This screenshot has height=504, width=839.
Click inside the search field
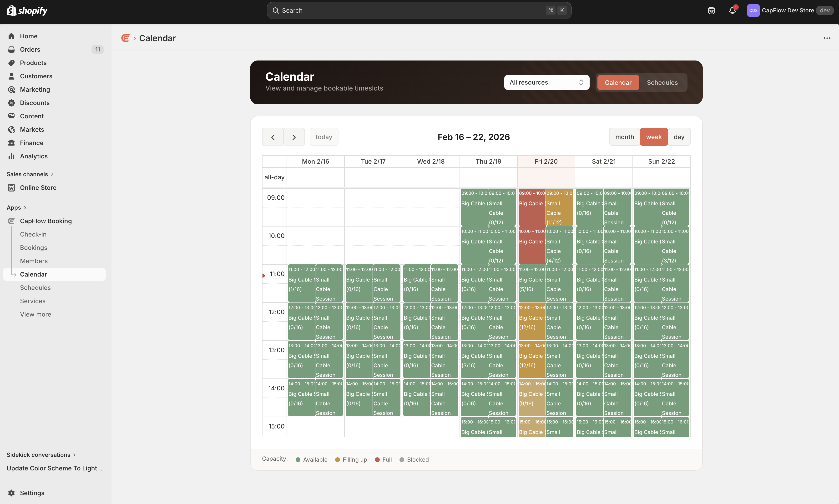[418, 10]
